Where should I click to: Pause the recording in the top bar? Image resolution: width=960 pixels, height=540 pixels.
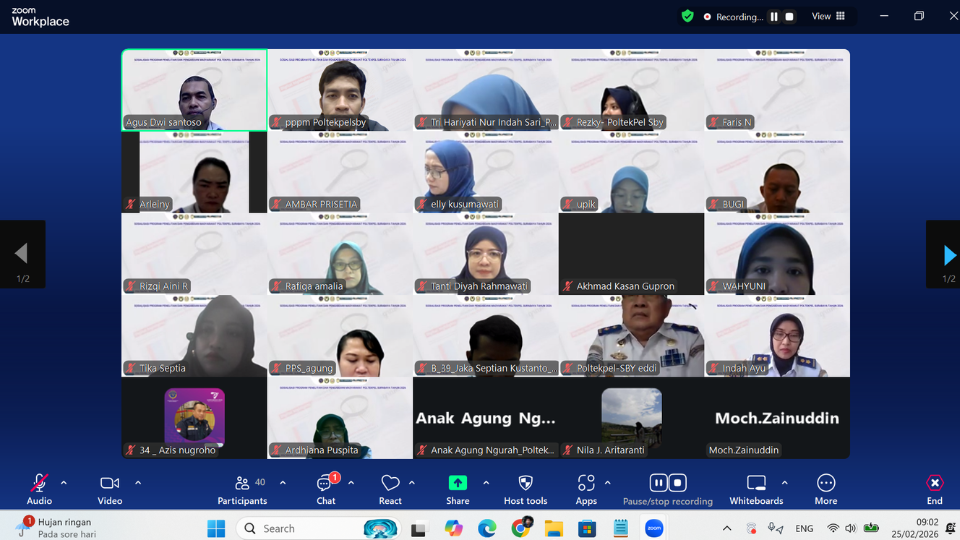(x=773, y=17)
